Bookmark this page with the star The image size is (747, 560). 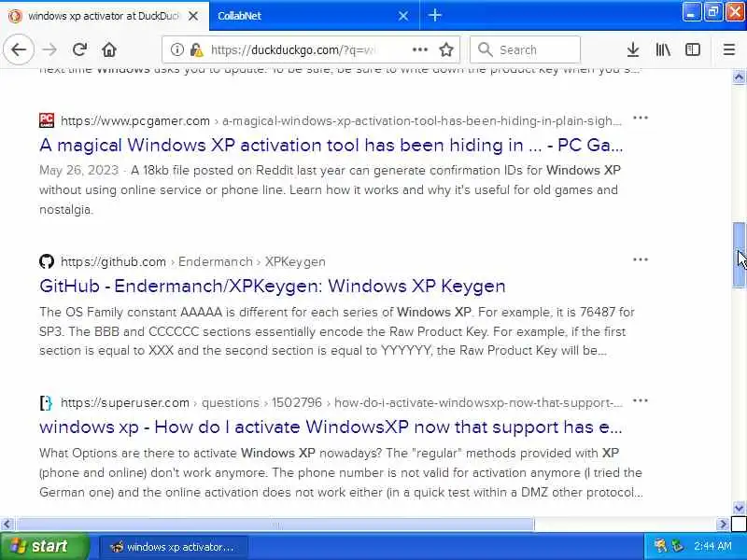(446, 49)
